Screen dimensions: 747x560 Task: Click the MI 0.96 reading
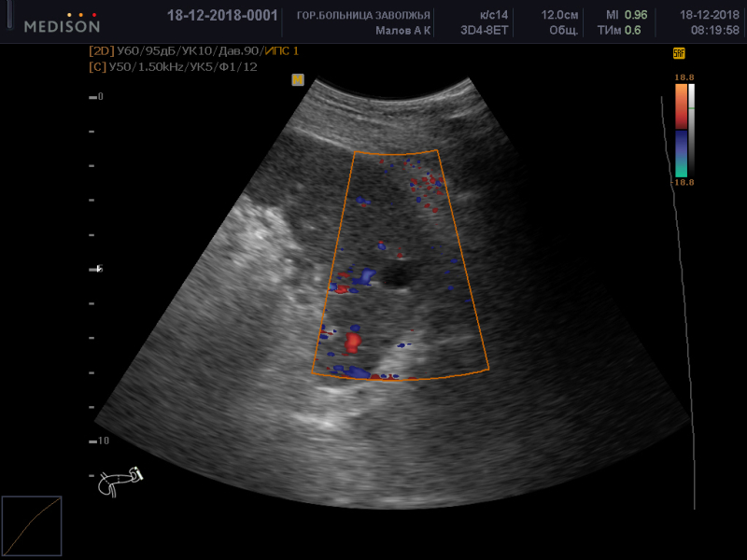[x=627, y=15]
